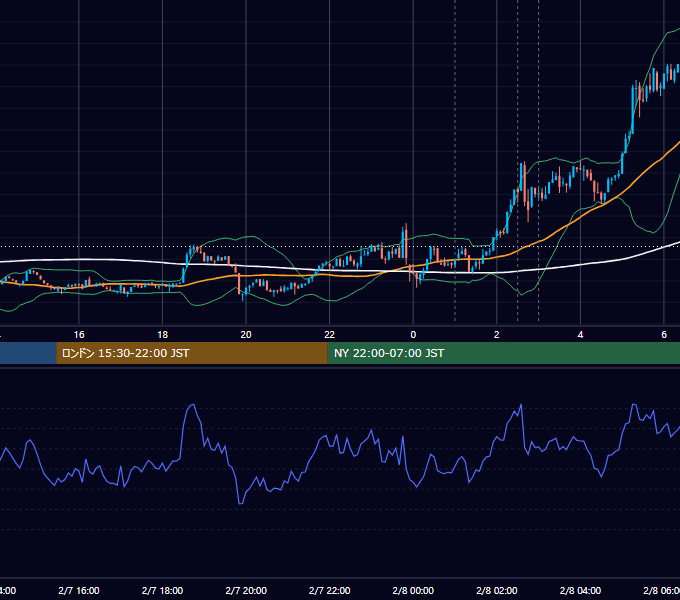Click the 2 hour axis label

(x=497, y=334)
